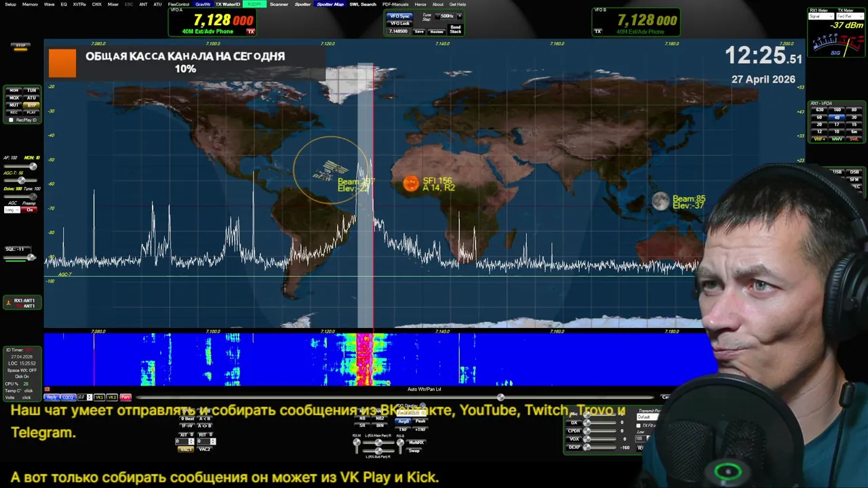
Task: Open the Memory menu
Action: point(30,4)
